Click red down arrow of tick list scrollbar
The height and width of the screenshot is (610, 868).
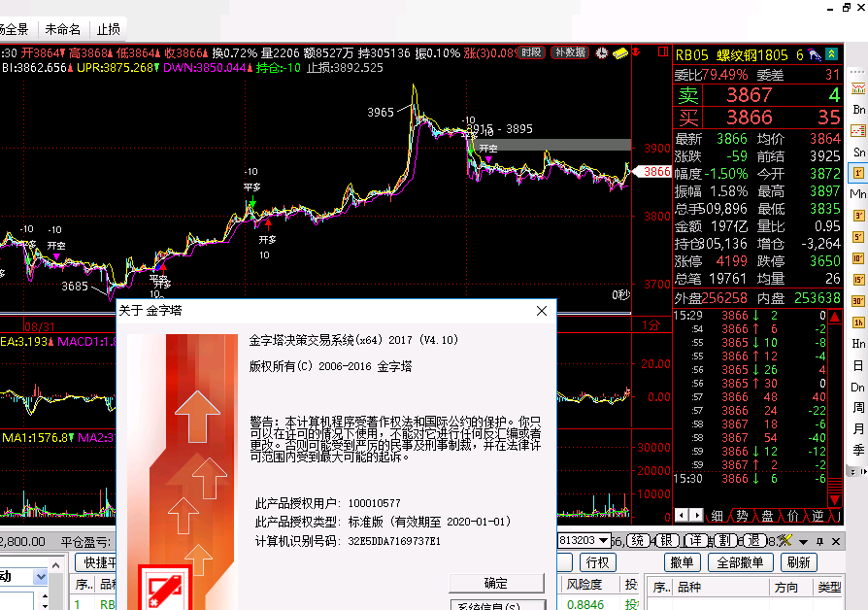click(x=835, y=499)
